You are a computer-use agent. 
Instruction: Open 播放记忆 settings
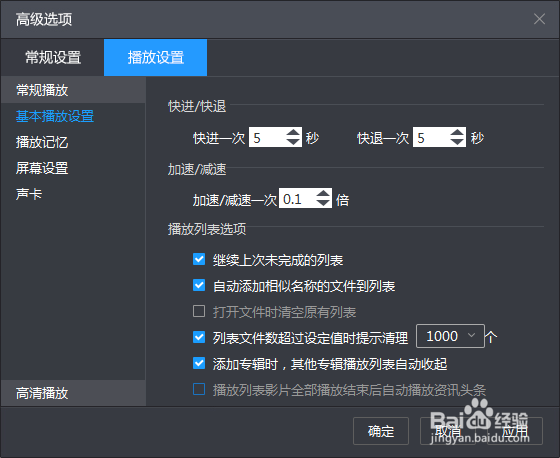coord(42,142)
